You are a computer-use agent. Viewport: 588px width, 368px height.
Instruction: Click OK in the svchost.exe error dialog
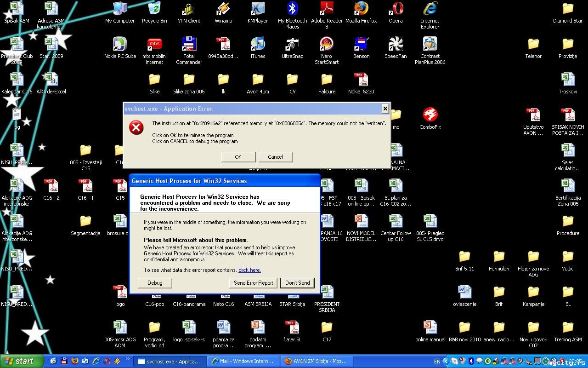pyautogui.click(x=238, y=157)
